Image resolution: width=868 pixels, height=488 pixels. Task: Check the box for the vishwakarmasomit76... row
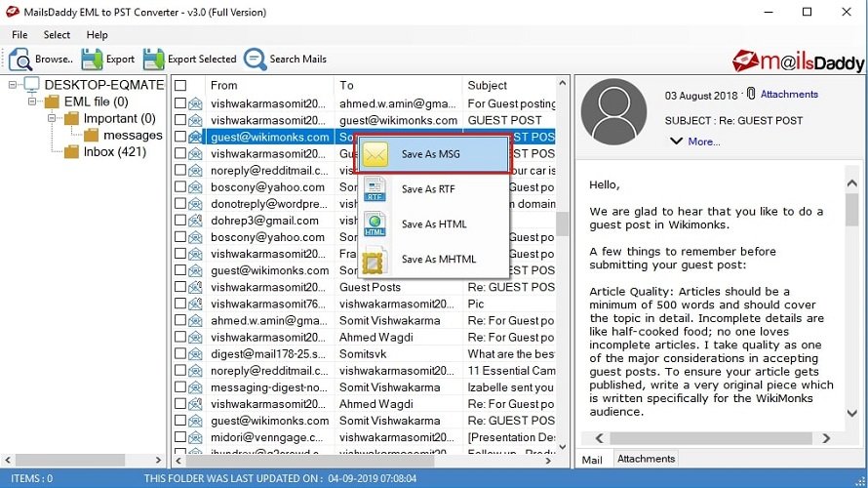coord(180,304)
